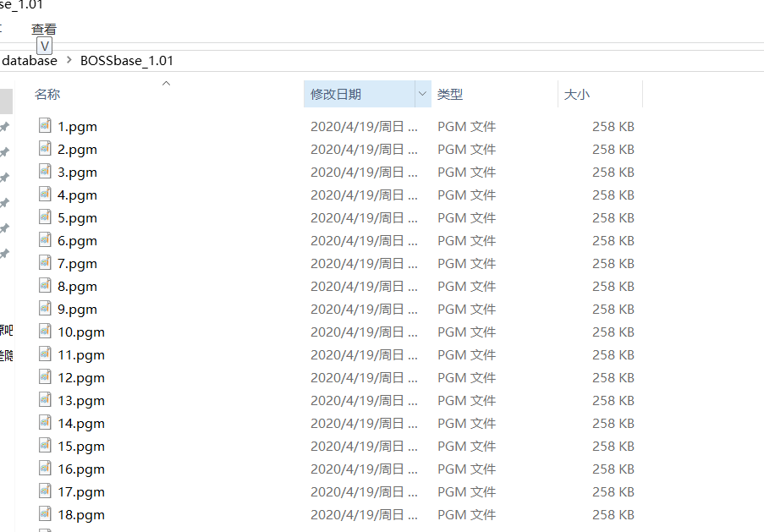The image size is (764, 532).
Task: Expand the breadcrumb chevron after database
Action: point(69,60)
